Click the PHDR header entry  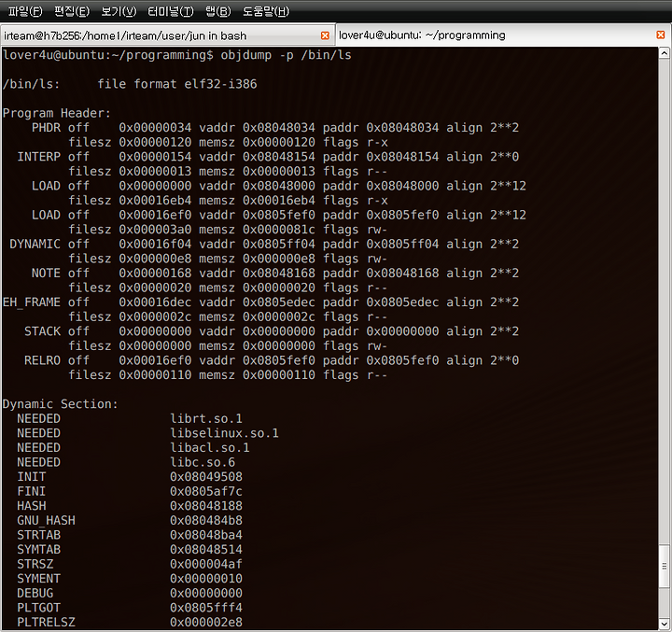[46, 128]
